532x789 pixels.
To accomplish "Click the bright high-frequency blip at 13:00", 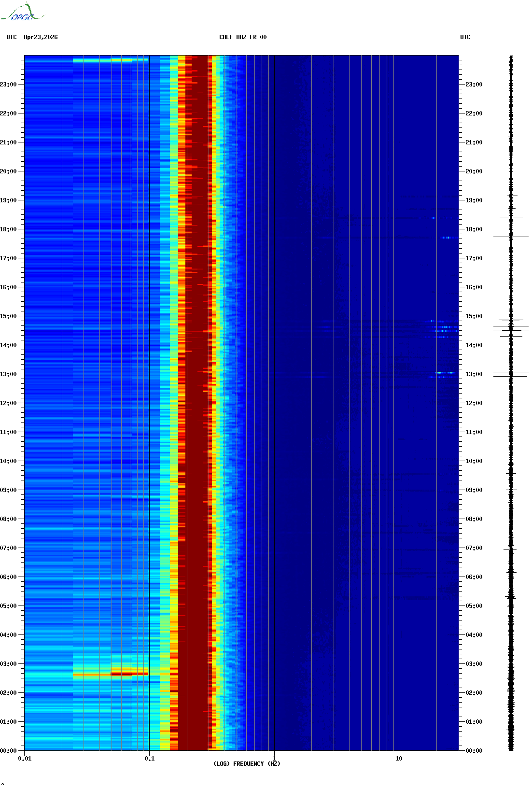I will coord(444,373).
